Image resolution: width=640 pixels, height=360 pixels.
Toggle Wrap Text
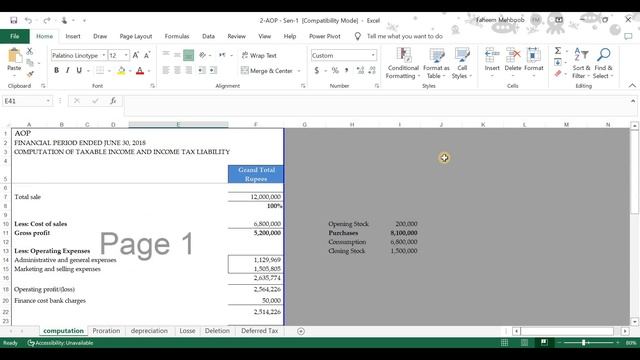pos(259,55)
